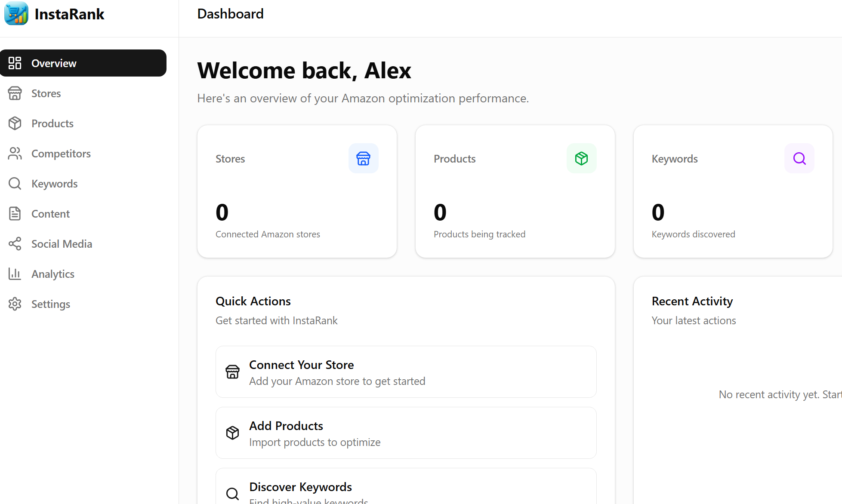Click the Discover Keywords quick action
This screenshot has width=842, height=504.
click(x=406, y=490)
